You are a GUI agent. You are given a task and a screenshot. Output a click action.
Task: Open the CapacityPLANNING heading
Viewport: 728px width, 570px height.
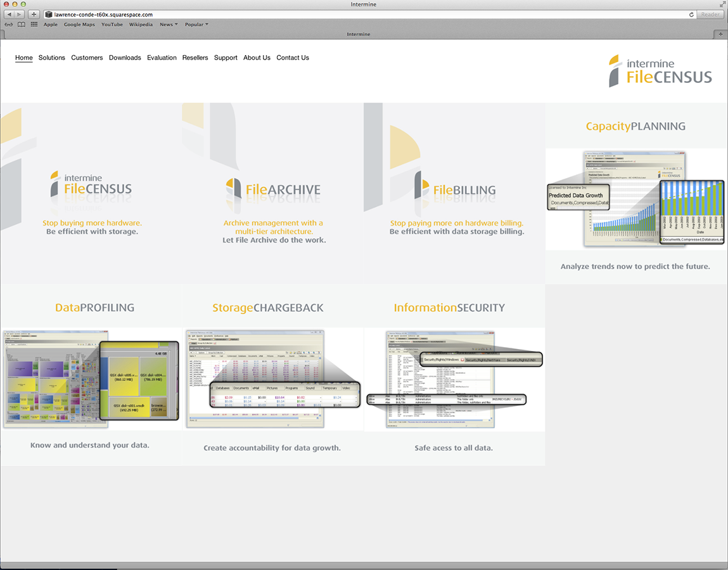click(635, 126)
